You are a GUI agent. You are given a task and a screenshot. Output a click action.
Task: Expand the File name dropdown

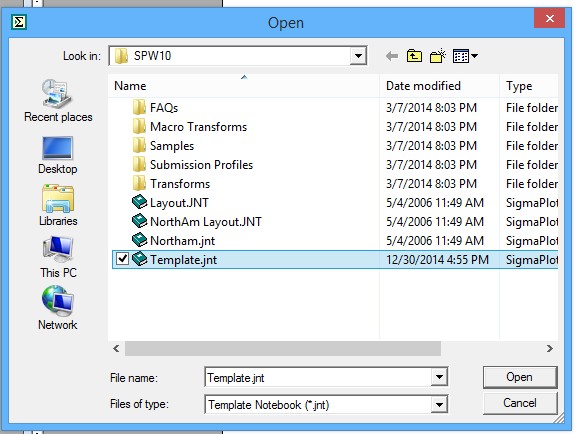[x=439, y=377]
